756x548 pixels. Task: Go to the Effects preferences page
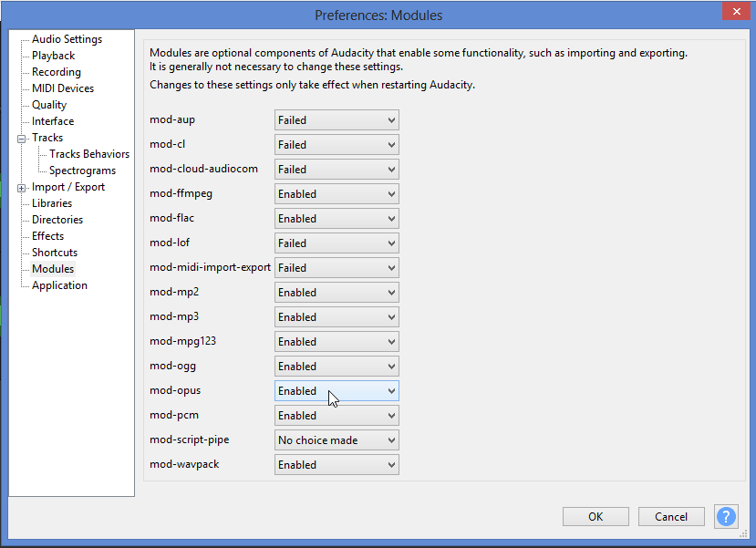[47, 235]
